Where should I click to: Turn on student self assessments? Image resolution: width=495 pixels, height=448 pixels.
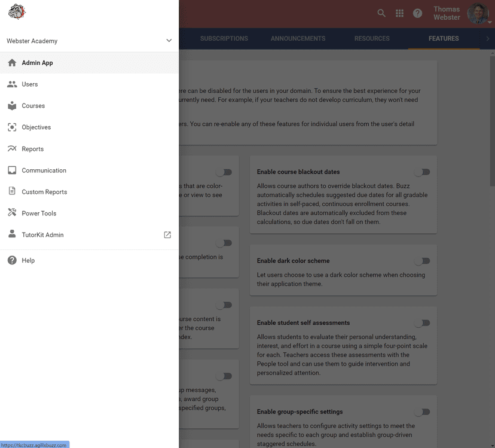click(x=423, y=323)
